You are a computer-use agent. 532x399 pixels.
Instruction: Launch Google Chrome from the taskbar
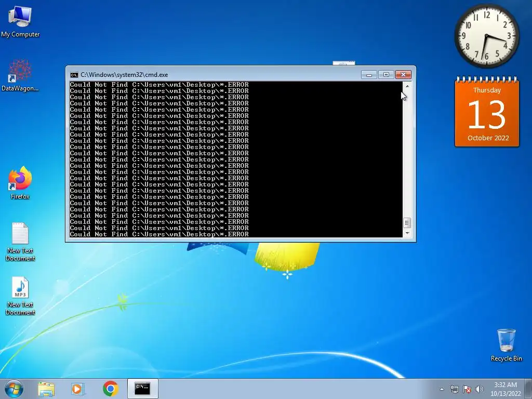[110, 389]
